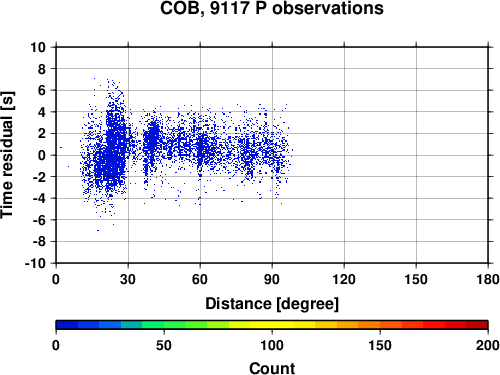The width and height of the screenshot is (500, 375).
Task: Click the isolated outlier point near -7 seconds
Action: (x=98, y=230)
